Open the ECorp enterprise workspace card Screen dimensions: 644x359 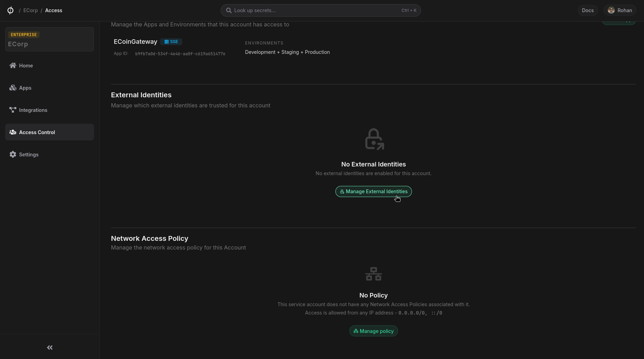49,39
